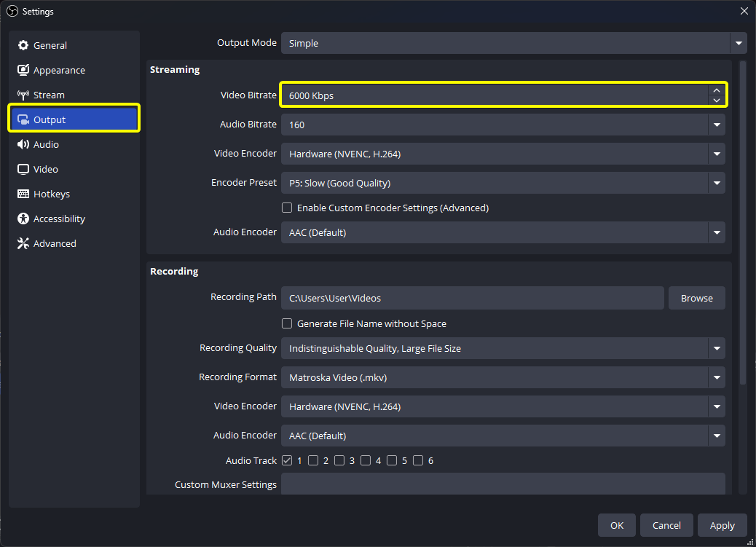Open the Output Mode dropdown

pos(514,43)
